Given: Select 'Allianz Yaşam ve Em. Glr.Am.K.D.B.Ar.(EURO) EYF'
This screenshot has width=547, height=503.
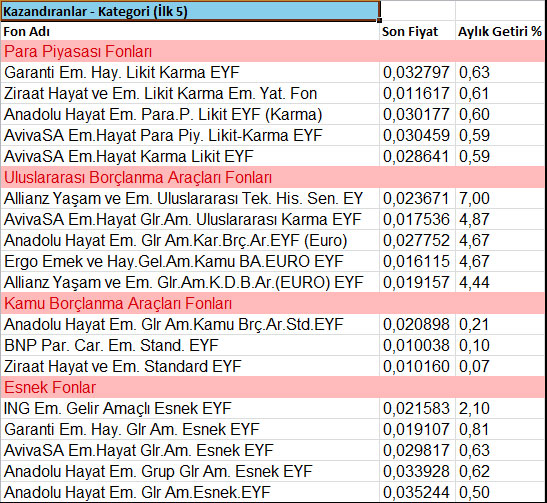Looking at the screenshot, I should coord(190,282).
